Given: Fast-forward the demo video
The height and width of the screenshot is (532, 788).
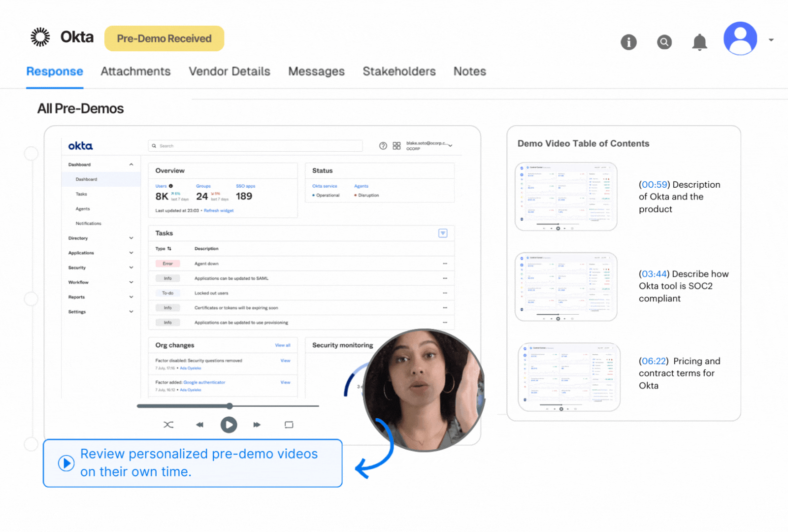Looking at the screenshot, I should coord(257,425).
